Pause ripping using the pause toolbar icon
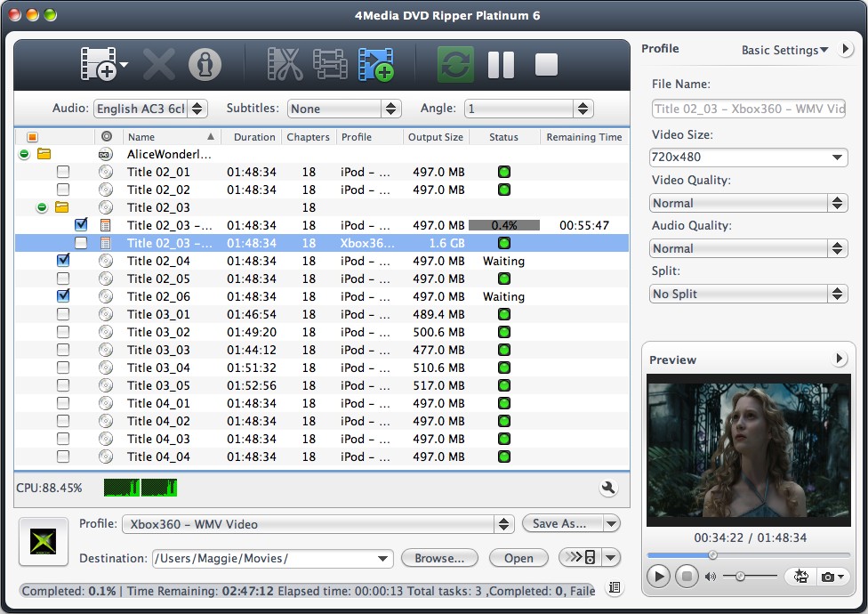868x614 pixels. pos(500,62)
